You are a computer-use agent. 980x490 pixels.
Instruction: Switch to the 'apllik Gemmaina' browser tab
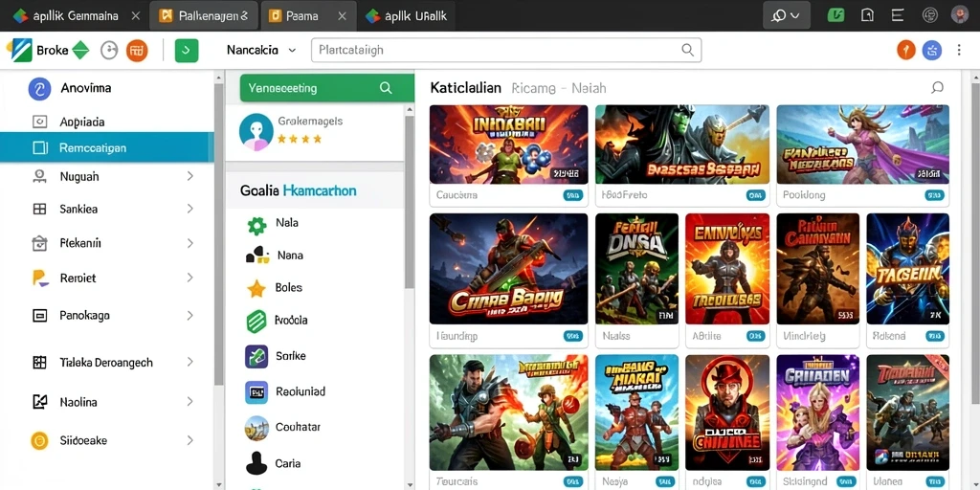pyautogui.click(x=74, y=15)
